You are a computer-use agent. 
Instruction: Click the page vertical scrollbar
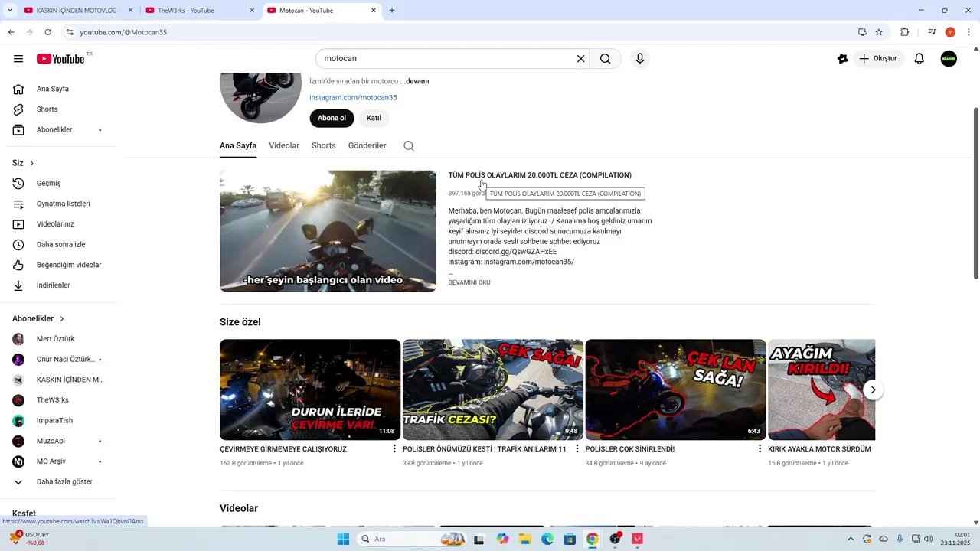pos(975,193)
